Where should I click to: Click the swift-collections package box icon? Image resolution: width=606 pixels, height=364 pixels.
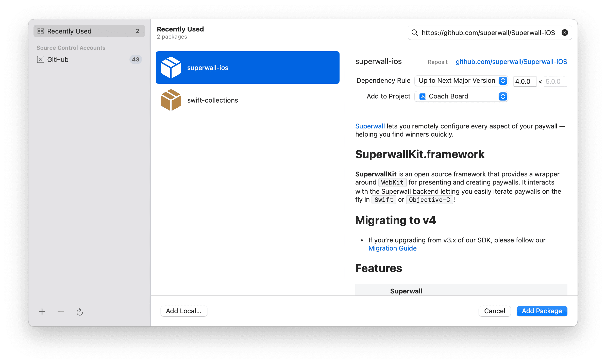coord(171,100)
